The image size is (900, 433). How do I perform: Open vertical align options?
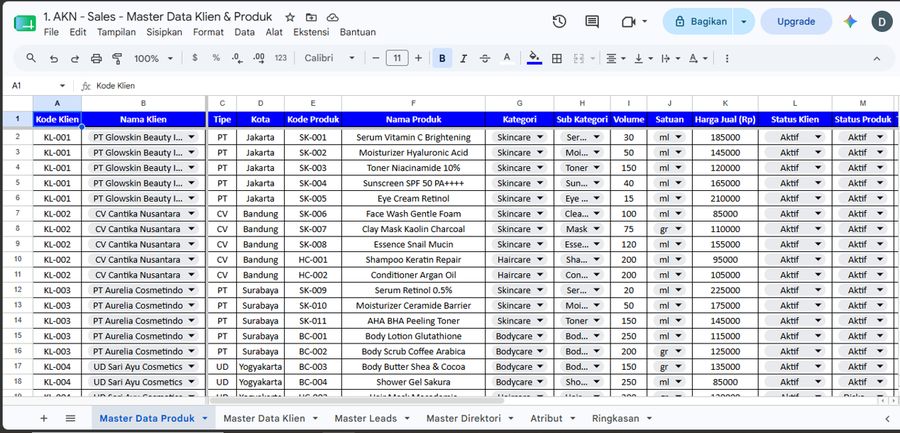pyautogui.click(x=643, y=58)
